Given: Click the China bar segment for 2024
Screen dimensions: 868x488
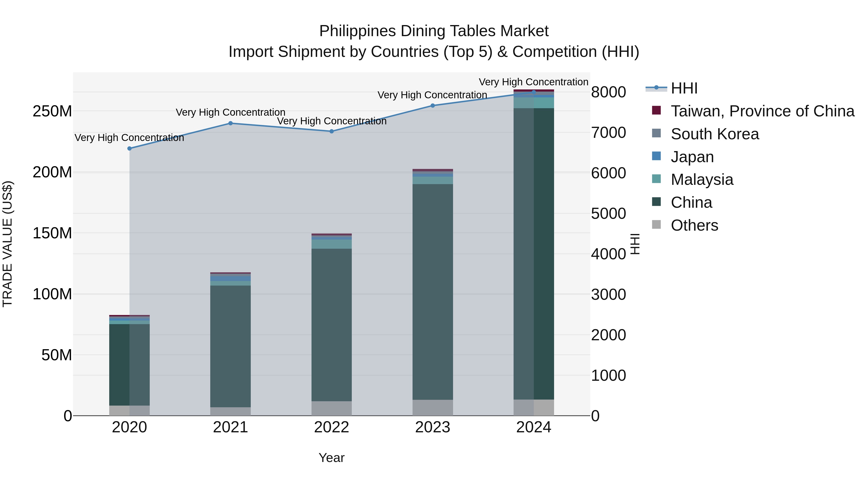Looking at the screenshot, I should pos(534,254).
